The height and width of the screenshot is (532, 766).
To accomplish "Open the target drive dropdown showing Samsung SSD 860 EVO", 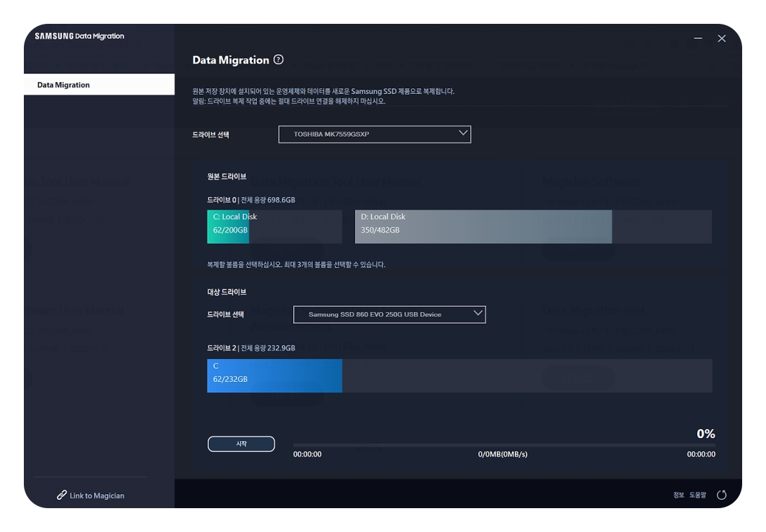I will pyautogui.click(x=389, y=314).
